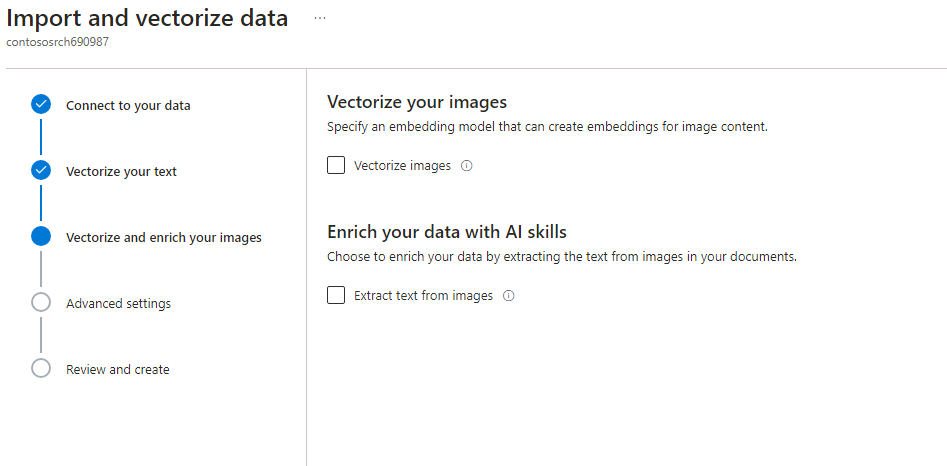Jump to the Review and create step

pos(118,369)
